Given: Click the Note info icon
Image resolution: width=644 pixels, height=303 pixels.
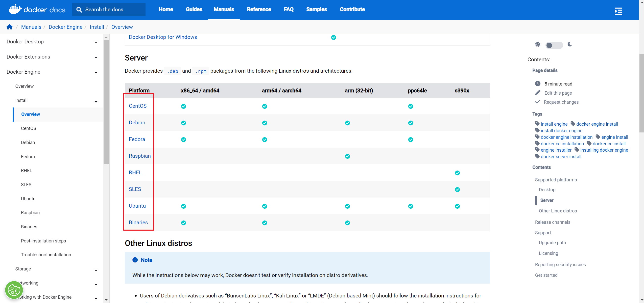Looking at the screenshot, I should pos(135,260).
